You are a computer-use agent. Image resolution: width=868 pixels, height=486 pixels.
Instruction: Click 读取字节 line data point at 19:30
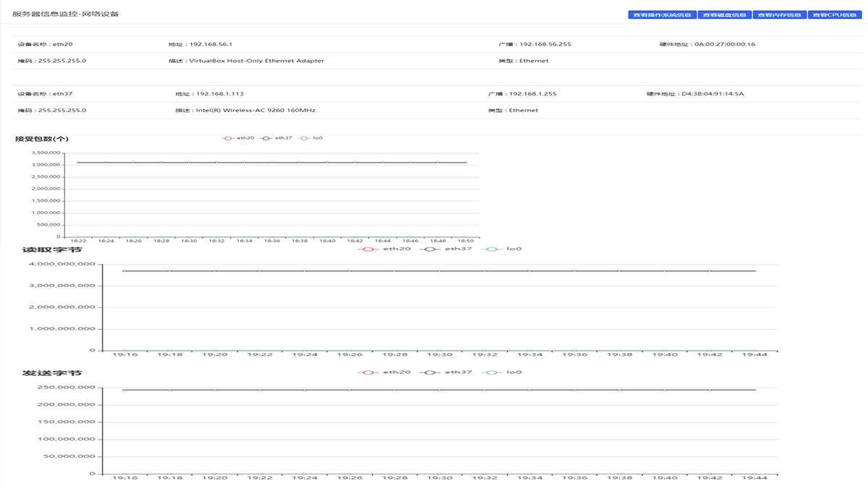point(439,271)
